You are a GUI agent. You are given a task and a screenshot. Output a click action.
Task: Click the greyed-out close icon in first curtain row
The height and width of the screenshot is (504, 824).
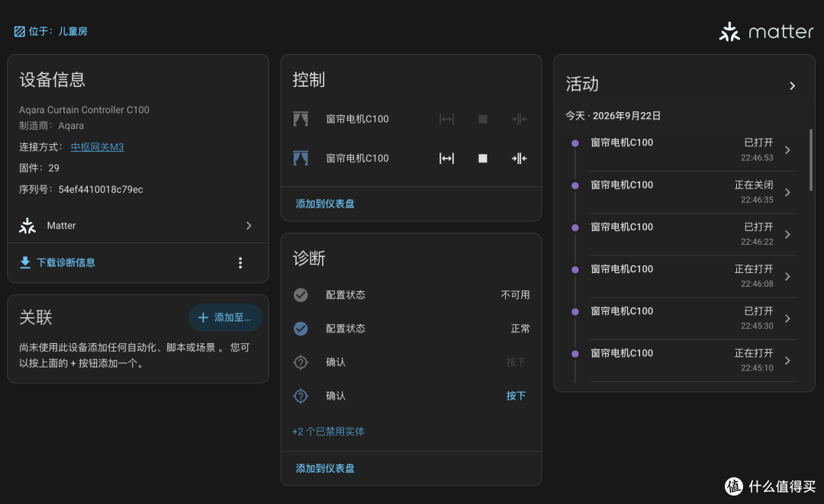(520, 119)
